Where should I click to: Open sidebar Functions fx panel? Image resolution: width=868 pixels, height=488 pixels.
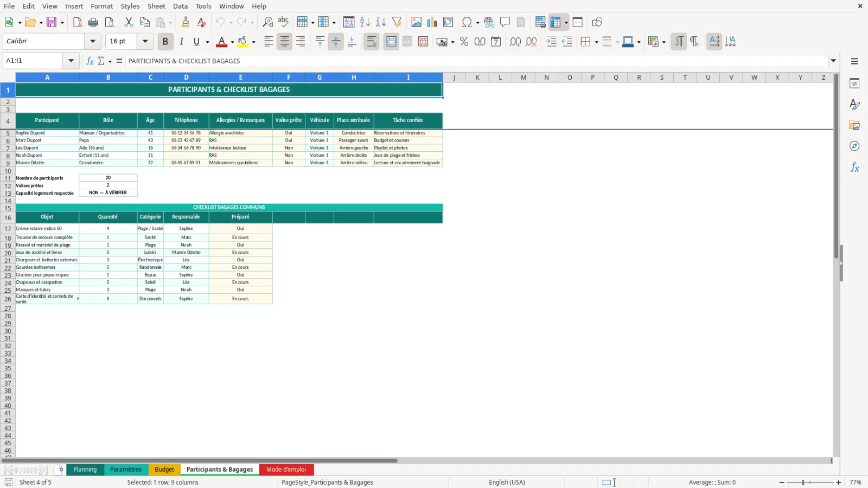click(x=854, y=168)
